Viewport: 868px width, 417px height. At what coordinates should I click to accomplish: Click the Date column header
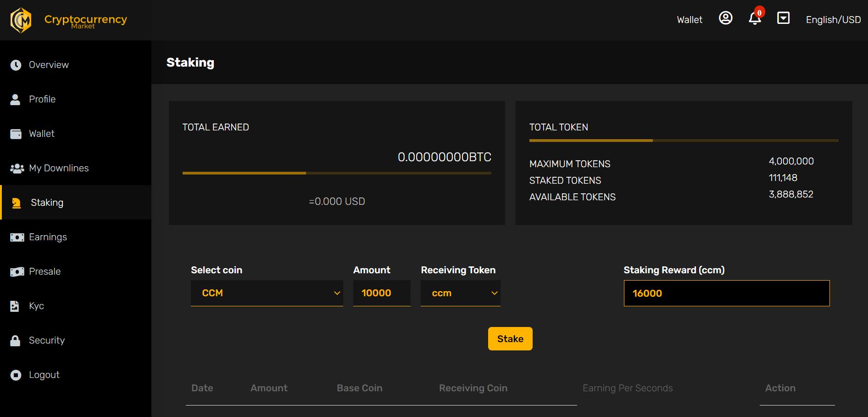[202, 388]
